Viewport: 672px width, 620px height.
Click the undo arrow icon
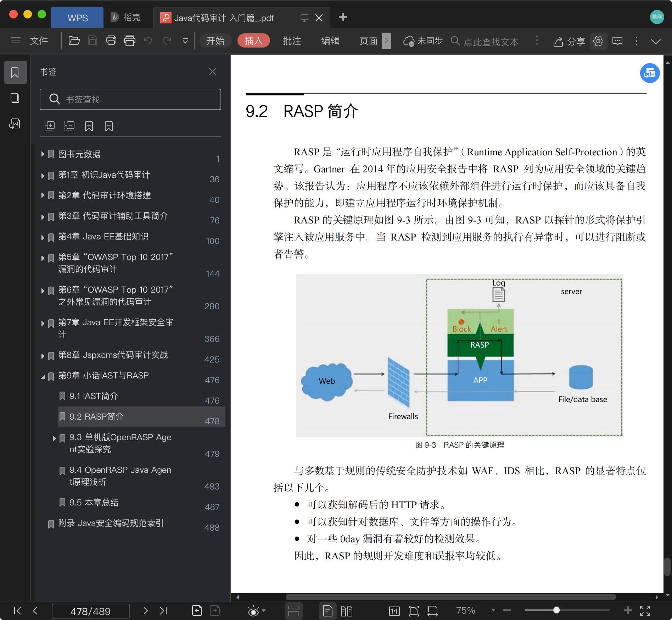(148, 40)
